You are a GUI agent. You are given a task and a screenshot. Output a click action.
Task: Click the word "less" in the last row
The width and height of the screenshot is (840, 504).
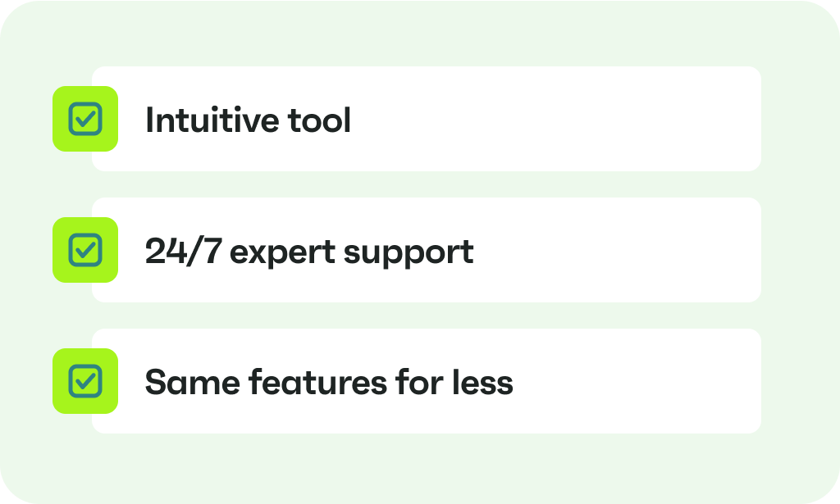[482, 382]
